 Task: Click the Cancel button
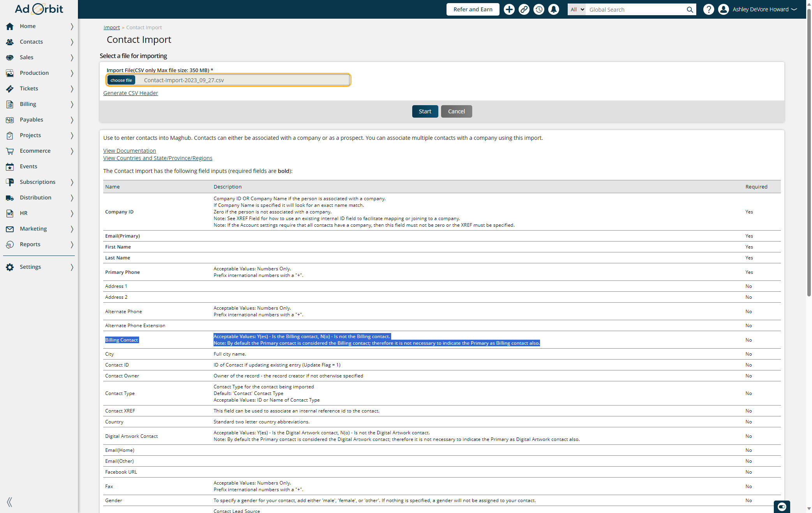(x=456, y=111)
